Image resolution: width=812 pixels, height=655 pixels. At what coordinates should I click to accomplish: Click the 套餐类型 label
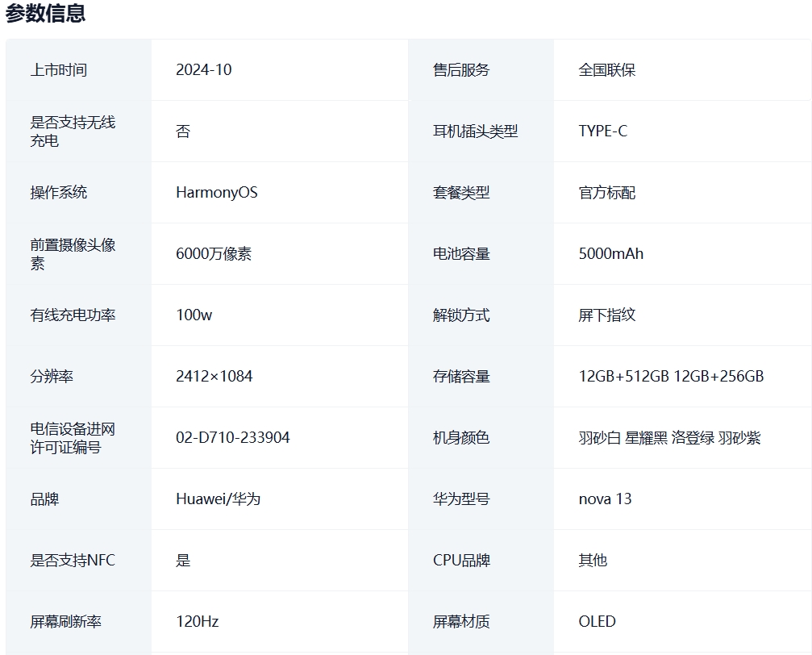pos(461,193)
